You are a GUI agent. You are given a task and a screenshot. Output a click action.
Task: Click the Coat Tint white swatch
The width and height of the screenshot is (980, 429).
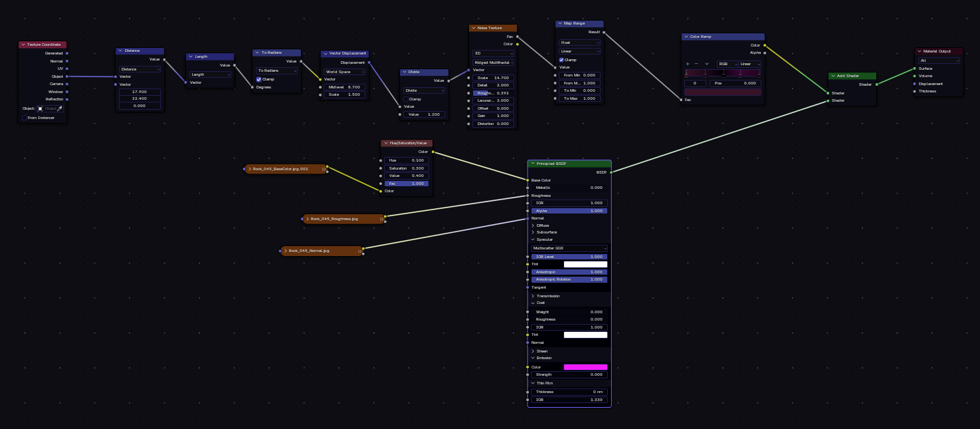(585, 335)
